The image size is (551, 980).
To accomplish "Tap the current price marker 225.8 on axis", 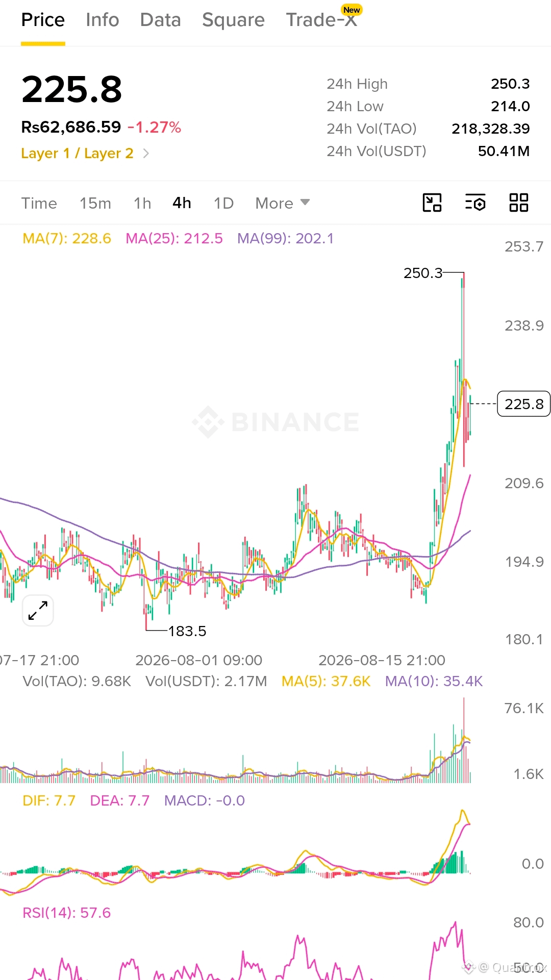I will [x=523, y=404].
